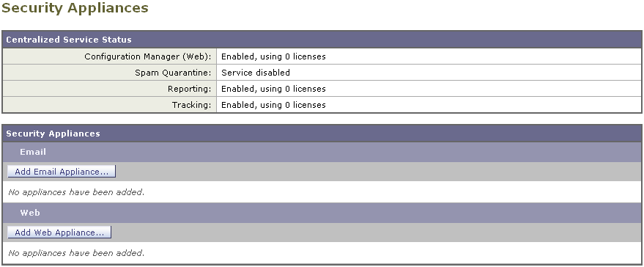Click 'No appliances have been added' under Email

tap(76, 192)
